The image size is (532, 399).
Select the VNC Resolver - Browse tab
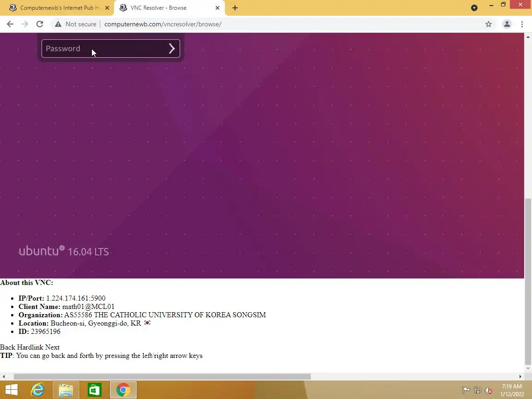pyautogui.click(x=169, y=8)
